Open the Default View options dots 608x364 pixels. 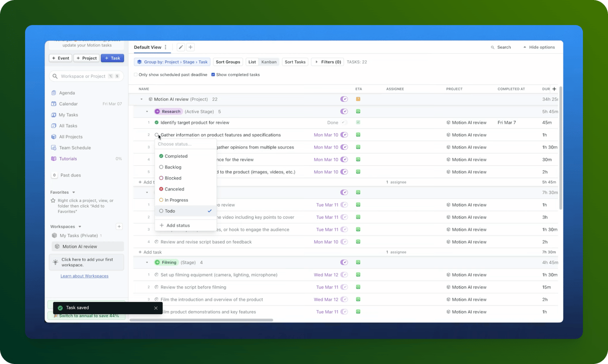point(166,47)
